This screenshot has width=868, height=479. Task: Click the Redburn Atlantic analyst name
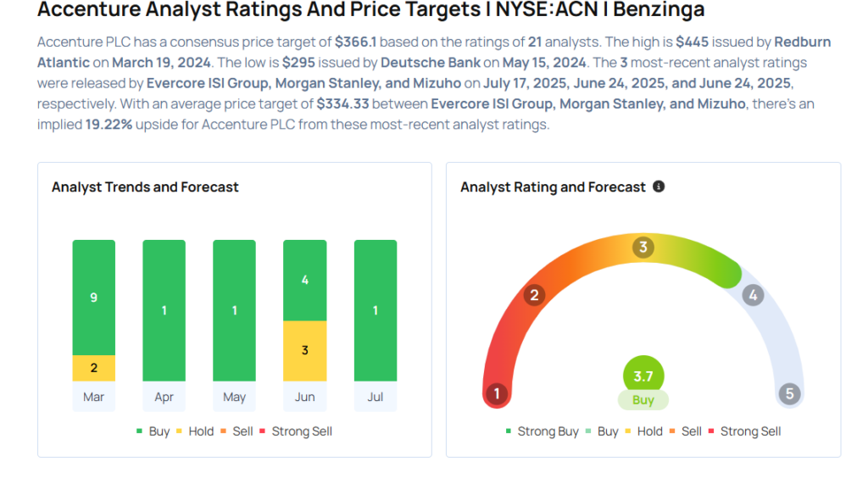point(433,52)
